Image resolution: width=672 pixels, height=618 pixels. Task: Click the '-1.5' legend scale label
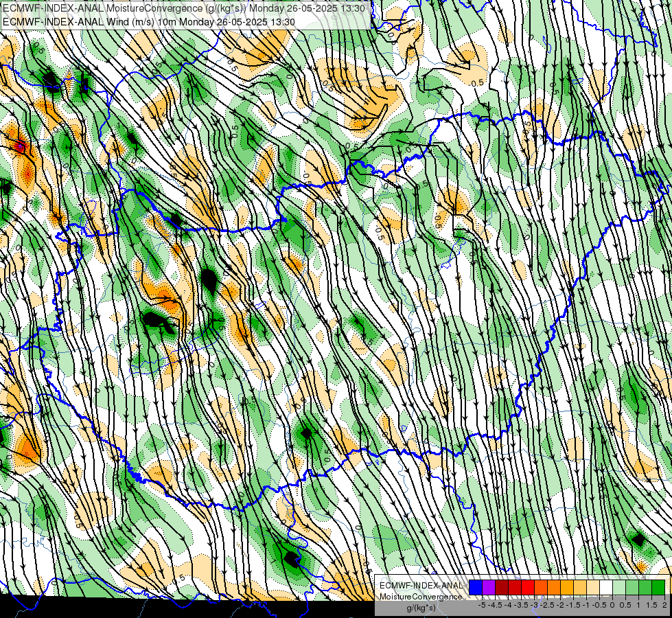pyautogui.click(x=573, y=605)
